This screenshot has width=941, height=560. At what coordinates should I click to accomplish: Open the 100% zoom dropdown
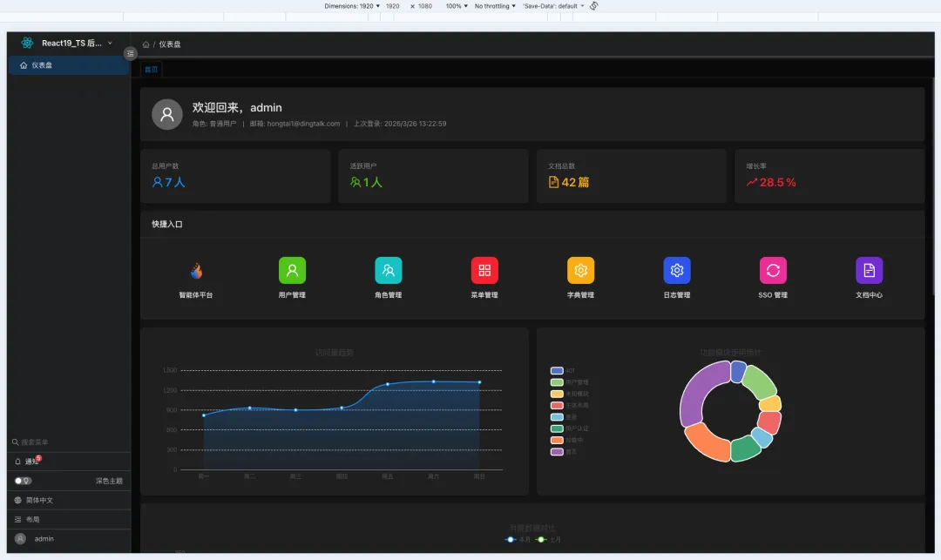click(456, 6)
